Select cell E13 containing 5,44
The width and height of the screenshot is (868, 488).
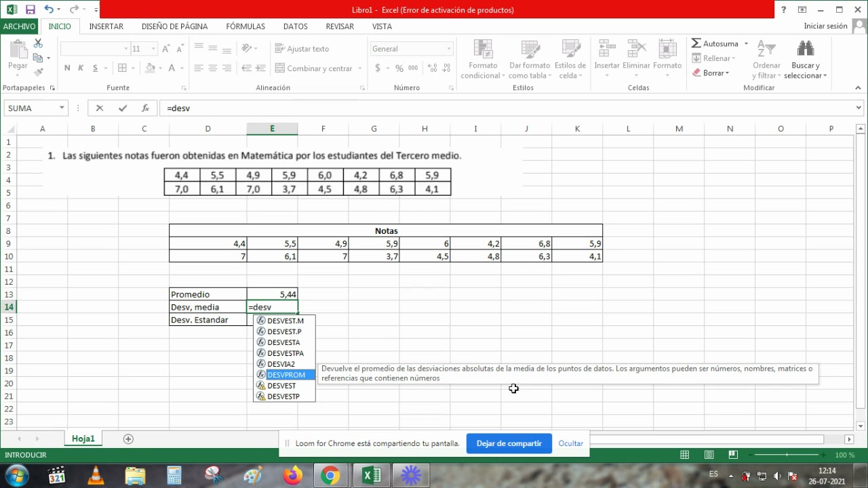click(272, 294)
